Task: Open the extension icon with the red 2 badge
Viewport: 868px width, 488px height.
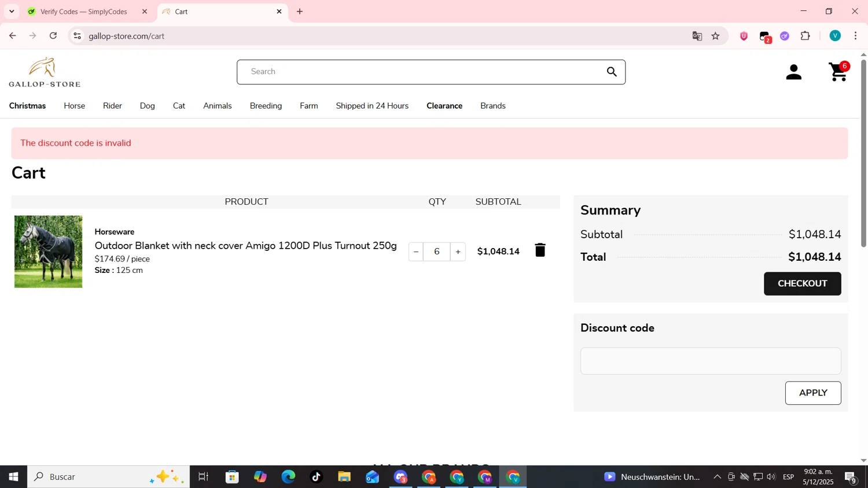Action: tap(765, 37)
